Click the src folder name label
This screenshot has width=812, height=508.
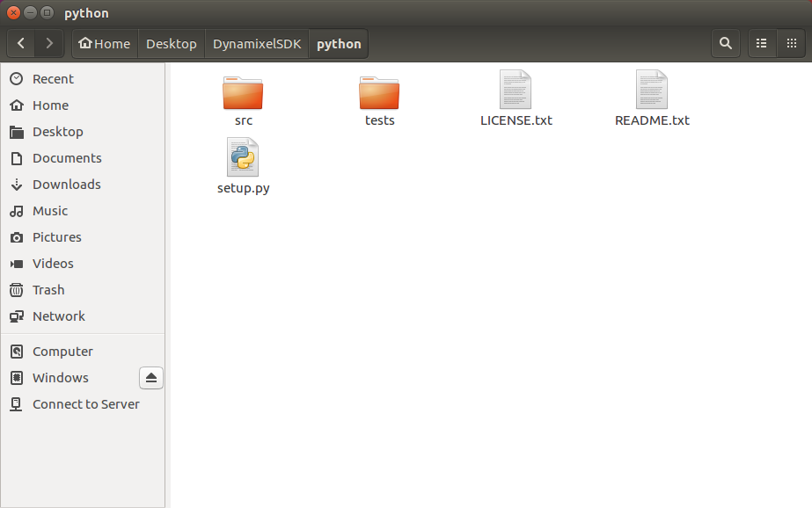(244, 120)
